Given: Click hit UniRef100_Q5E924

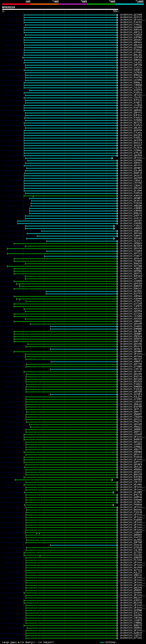Looking at the screenshot, I should point(131,337).
